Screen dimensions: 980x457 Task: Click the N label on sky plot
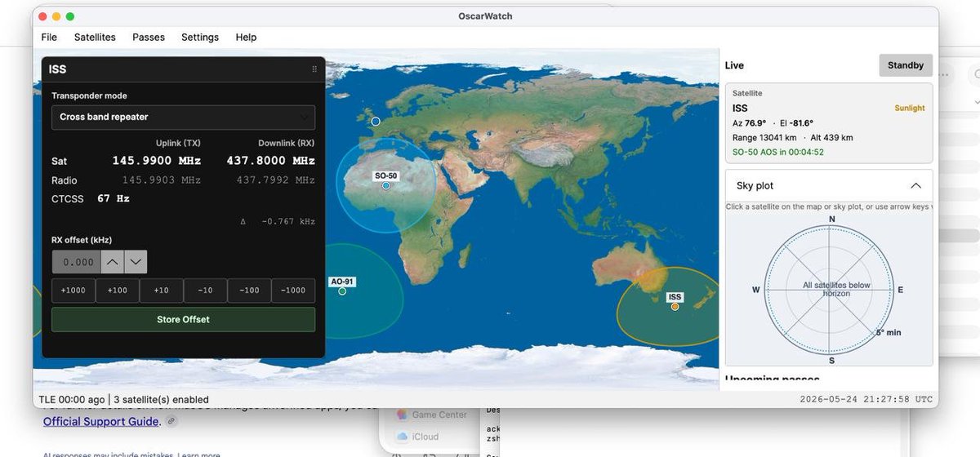click(x=831, y=219)
